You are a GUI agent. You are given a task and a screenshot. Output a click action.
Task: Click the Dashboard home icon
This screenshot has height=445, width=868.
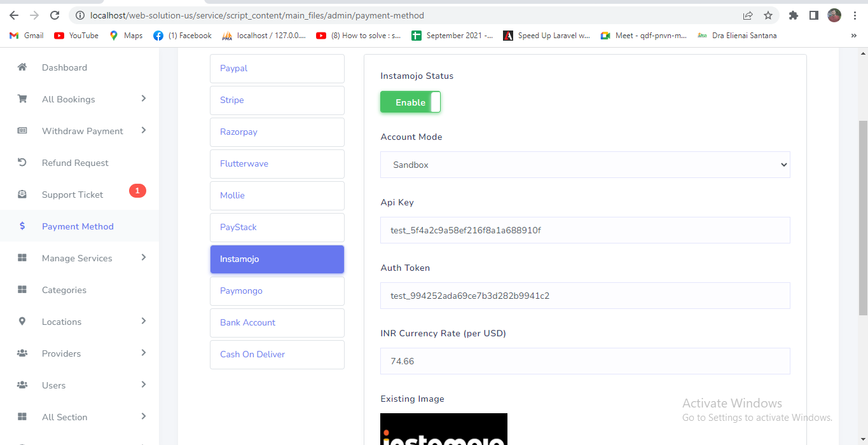(22, 67)
